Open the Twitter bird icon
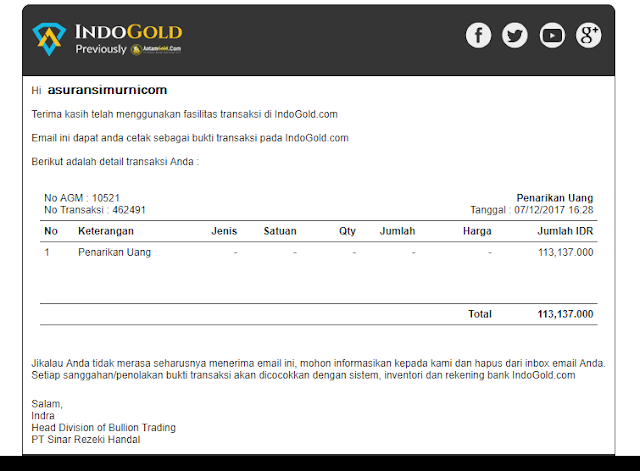The image size is (640, 471). [515, 35]
